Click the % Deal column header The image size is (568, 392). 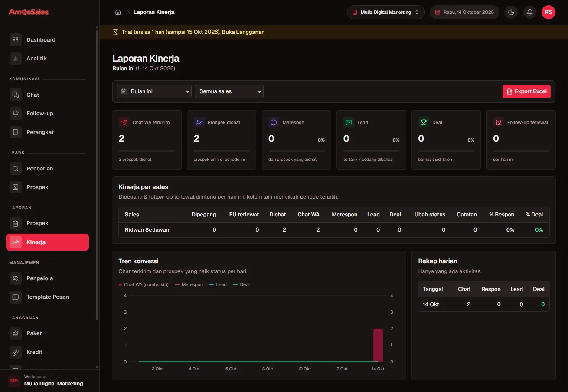coord(534,215)
